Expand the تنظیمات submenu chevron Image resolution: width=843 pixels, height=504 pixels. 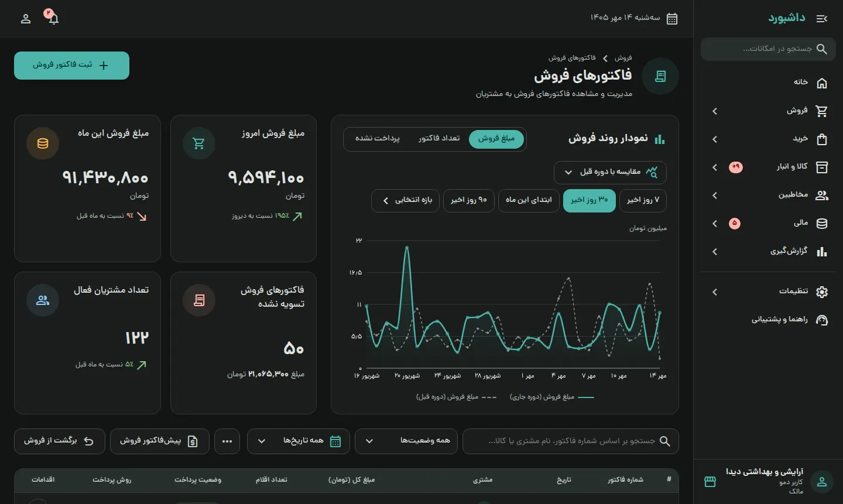click(715, 292)
